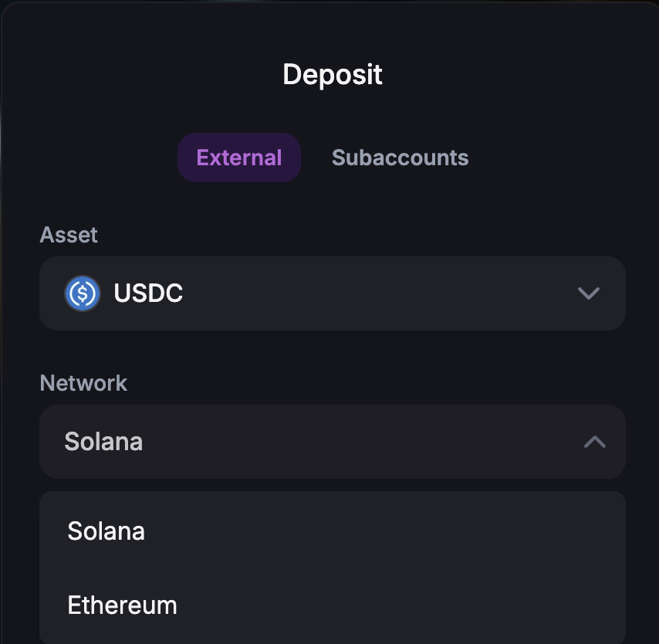
Task: Click the USDC coin icon
Action: click(x=83, y=293)
